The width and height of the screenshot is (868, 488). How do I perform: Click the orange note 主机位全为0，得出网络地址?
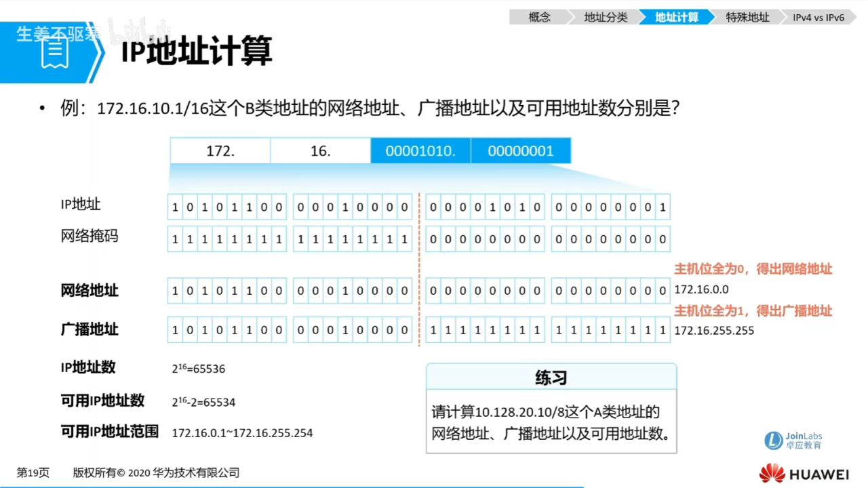(753, 269)
